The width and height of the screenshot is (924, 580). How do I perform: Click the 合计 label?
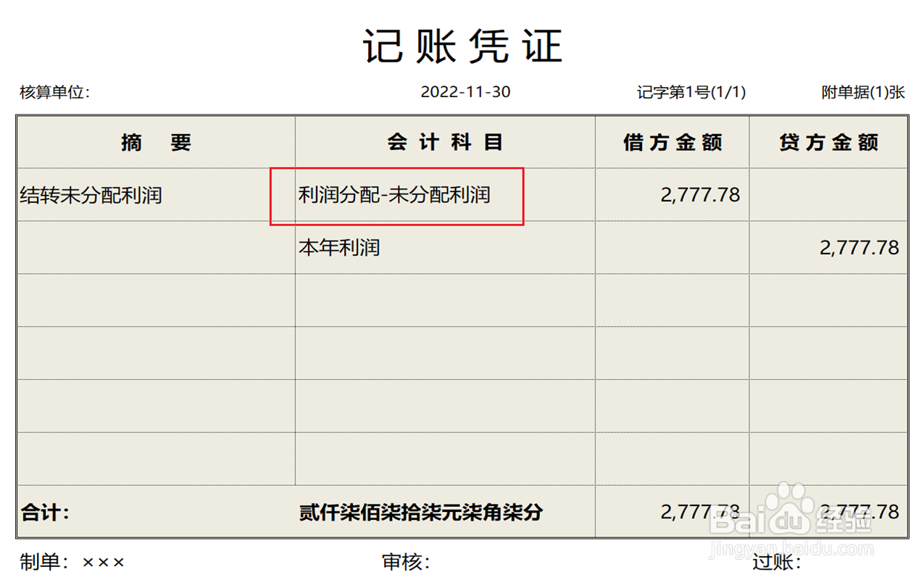coord(45,513)
